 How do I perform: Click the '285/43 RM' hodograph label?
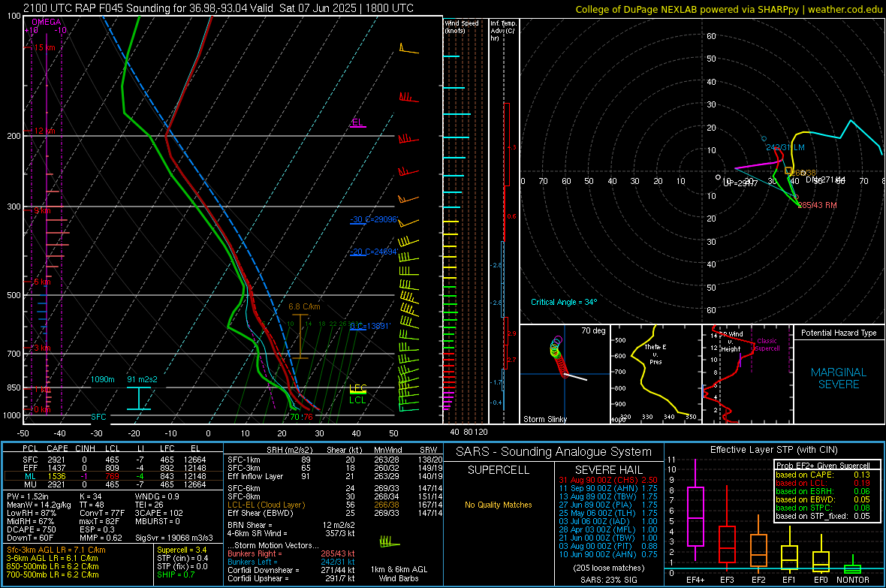tap(817, 205)
